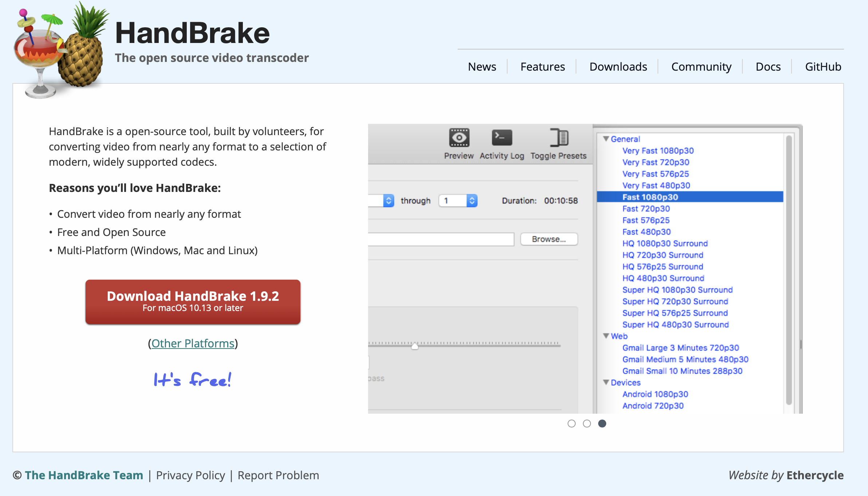Open the Activity Log terminal icon
The width and height of the screenshot is (868, 496).
[x=502, y=138]
